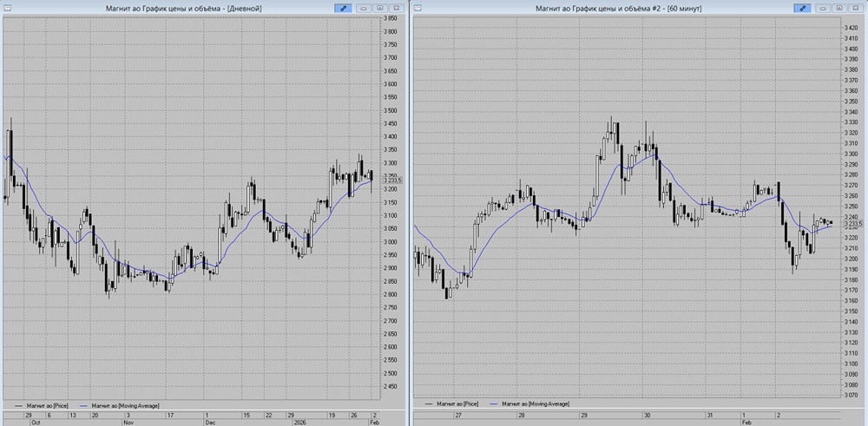The width and height of the screenshot is (868, 426).
Task: Close the 60 минут chart window
Action: point(855,9)
